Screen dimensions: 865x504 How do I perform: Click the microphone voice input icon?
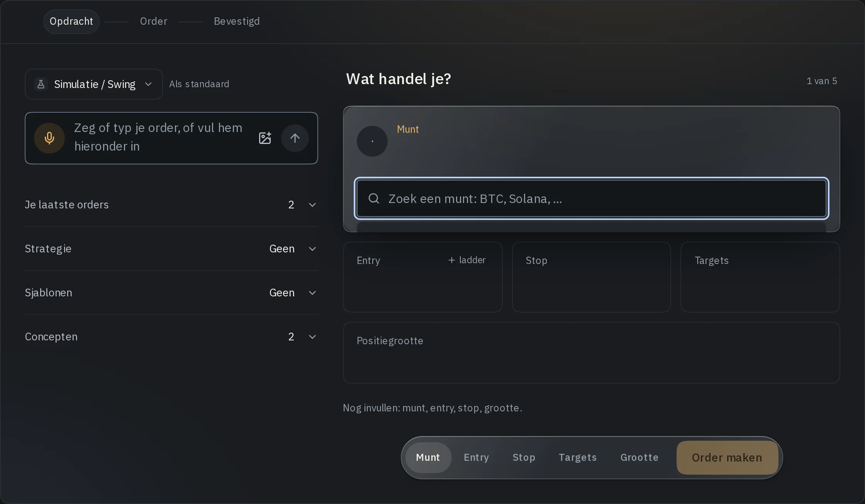(x=49, y=138)
